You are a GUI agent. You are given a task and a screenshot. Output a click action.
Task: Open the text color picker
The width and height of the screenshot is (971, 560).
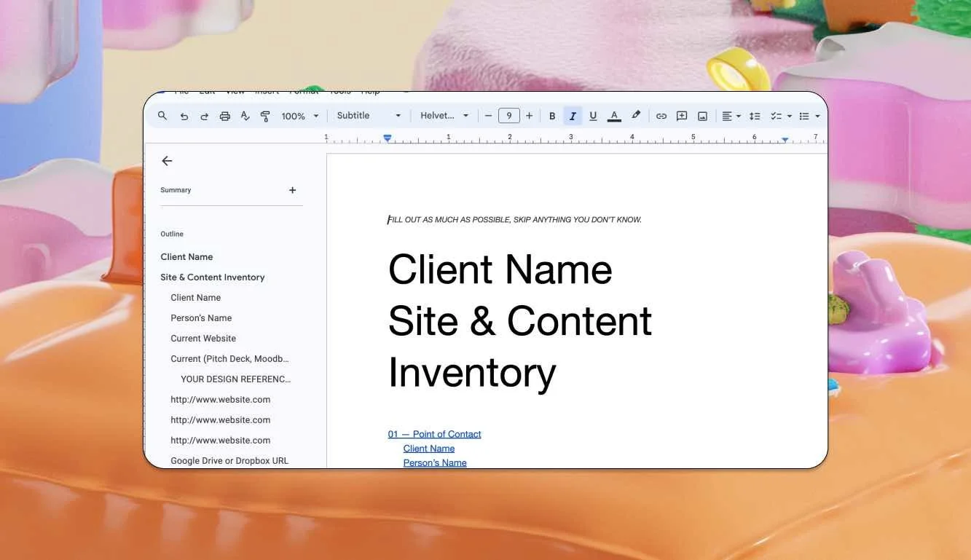pyautogui.click(x=614, y=116)
